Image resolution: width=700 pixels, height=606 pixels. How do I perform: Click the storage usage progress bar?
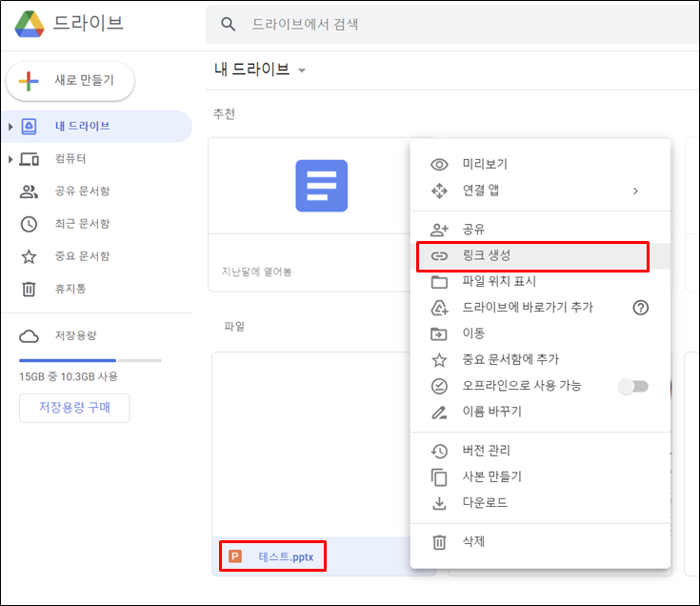click(x=90, y=360)
